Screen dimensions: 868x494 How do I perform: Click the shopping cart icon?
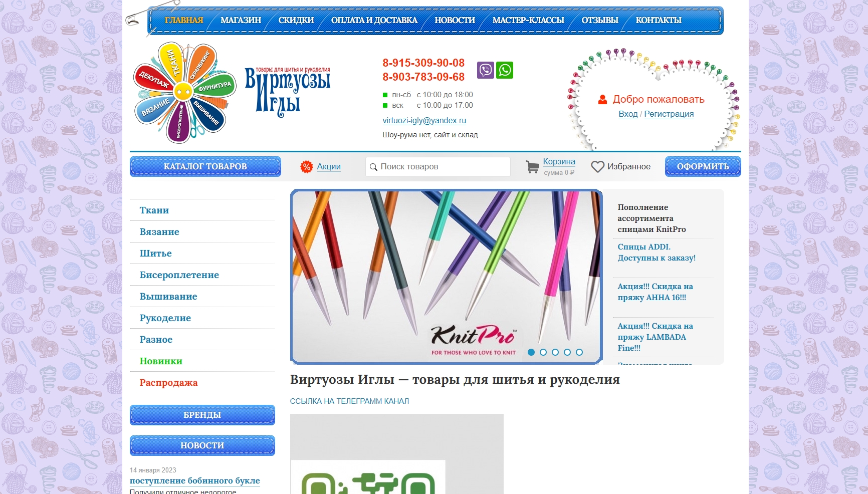click(x=532, y=167)
